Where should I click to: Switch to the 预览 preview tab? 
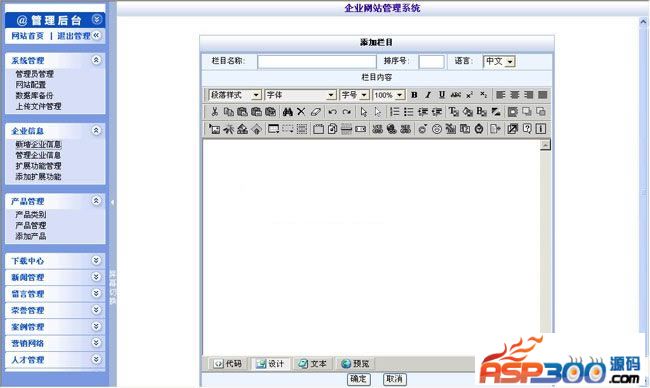[x=355, y=364]
